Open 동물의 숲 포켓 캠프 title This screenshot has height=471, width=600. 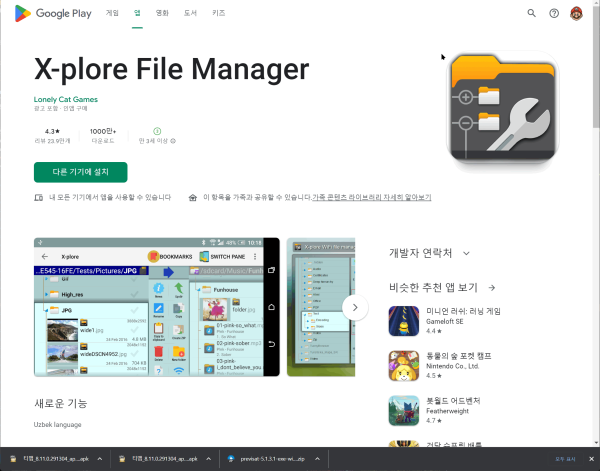click(459, 356)
